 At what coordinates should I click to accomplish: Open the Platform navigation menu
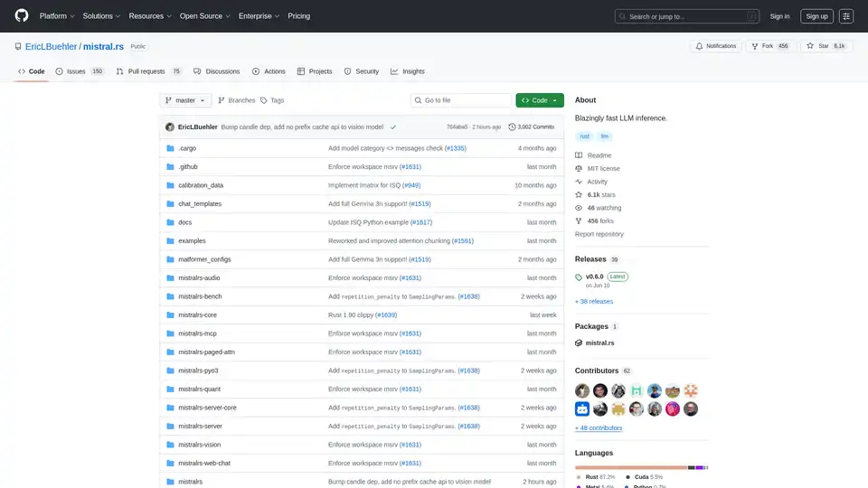coord(57,15)
